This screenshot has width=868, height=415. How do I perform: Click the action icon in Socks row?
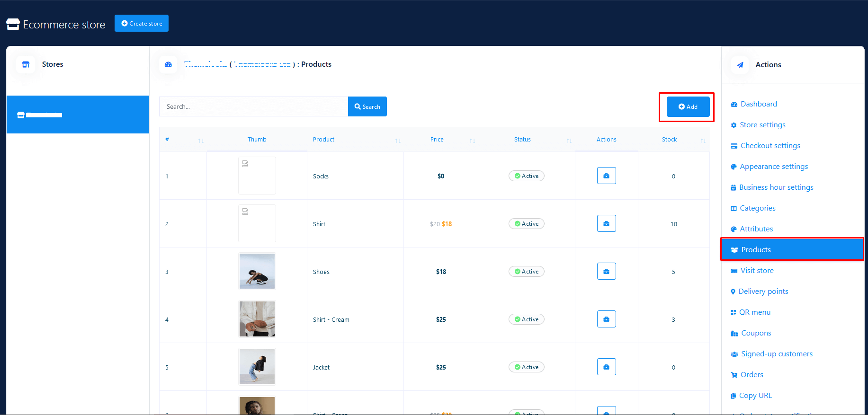(606, 176)
